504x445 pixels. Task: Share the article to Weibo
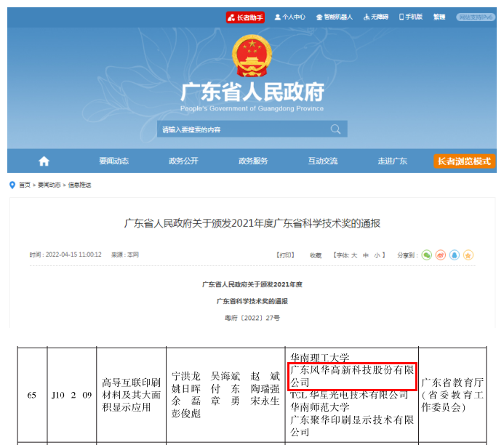point(440,255)
